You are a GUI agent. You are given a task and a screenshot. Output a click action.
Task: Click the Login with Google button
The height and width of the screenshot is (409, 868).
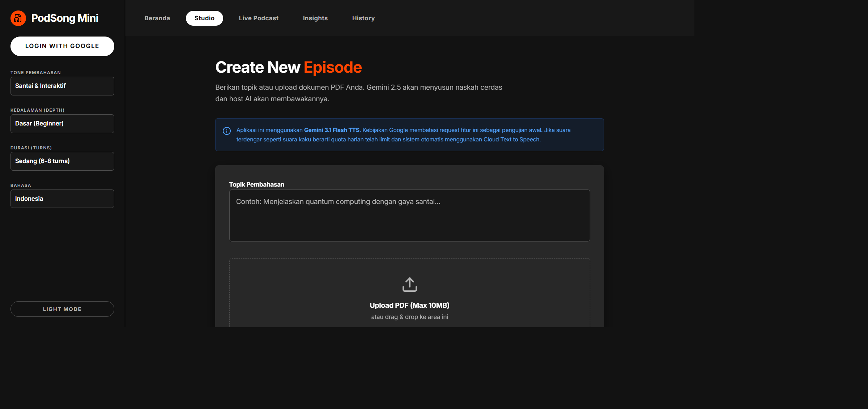[62, 46]
